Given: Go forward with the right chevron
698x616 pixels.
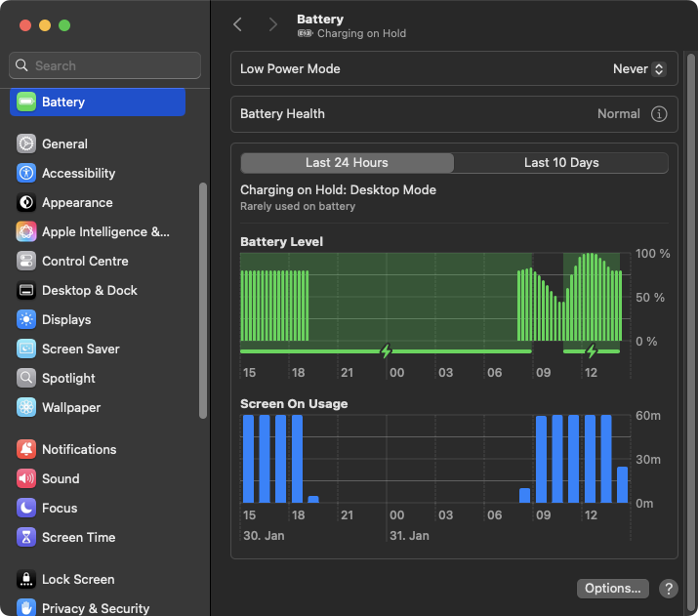Looking at the screenshot, I should (x=273, y=24).
